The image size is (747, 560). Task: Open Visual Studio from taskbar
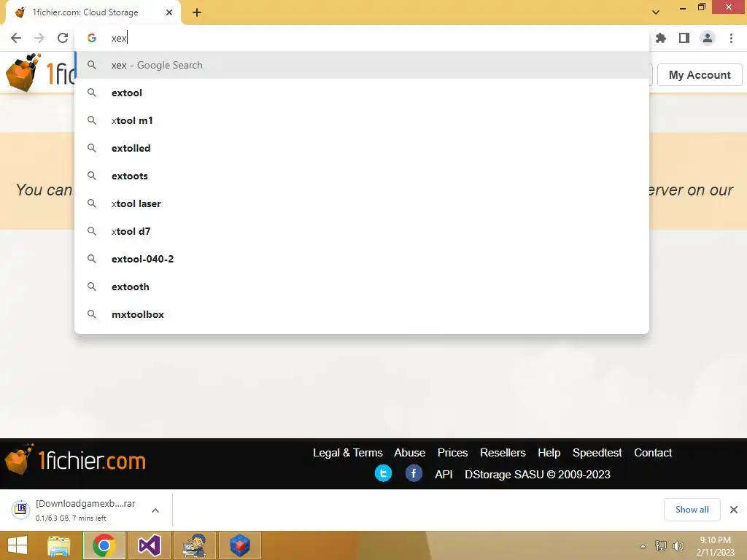coord(149,545)
